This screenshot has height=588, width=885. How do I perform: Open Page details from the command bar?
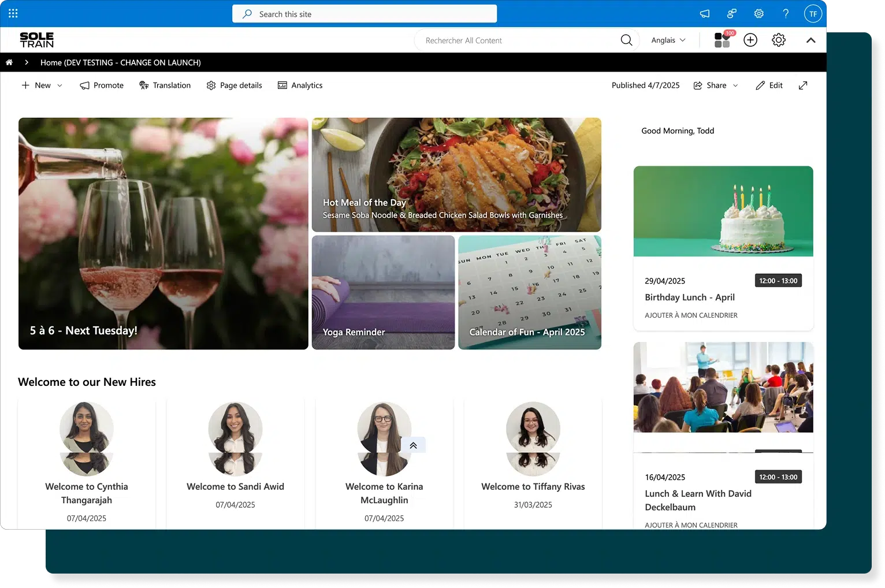click(x=235, y=85)
